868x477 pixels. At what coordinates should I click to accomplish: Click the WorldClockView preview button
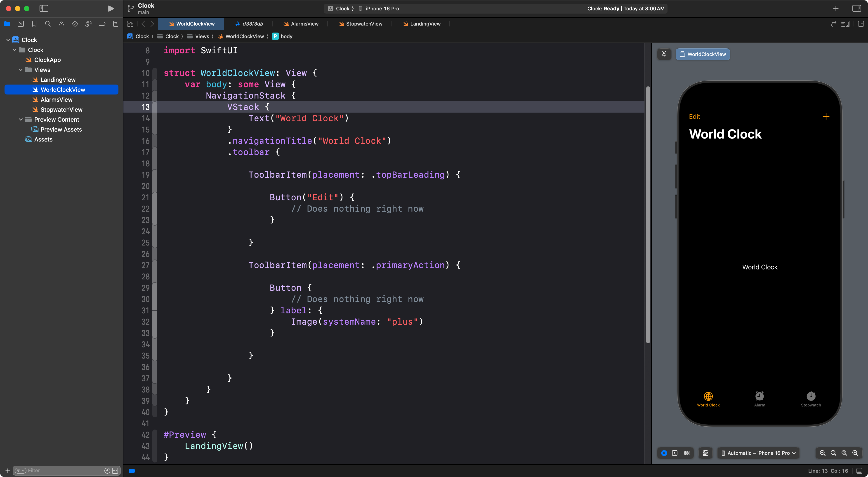pos(703,54)
